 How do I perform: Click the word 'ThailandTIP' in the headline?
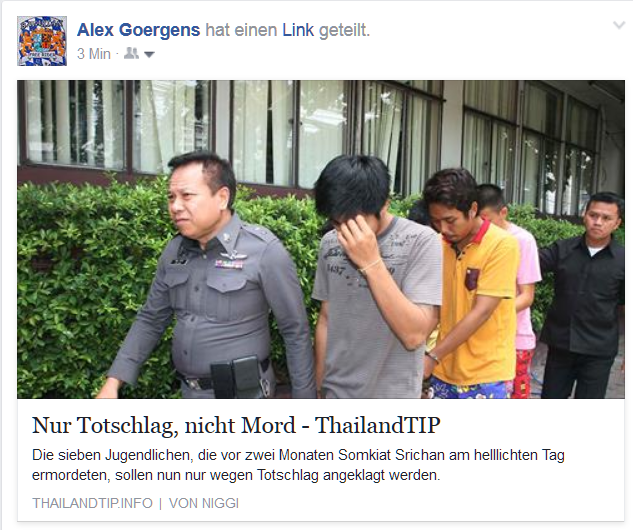[377, 425]
